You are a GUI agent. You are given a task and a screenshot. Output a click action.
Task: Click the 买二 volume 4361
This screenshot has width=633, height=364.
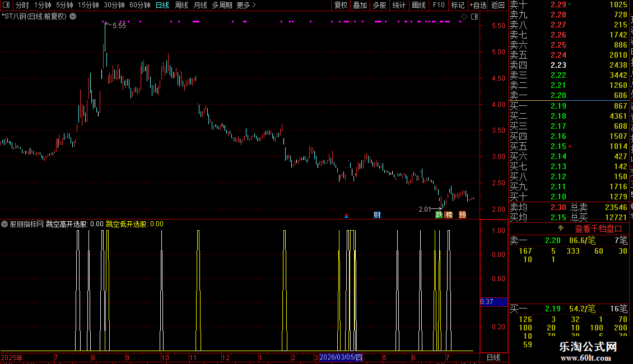618,116
